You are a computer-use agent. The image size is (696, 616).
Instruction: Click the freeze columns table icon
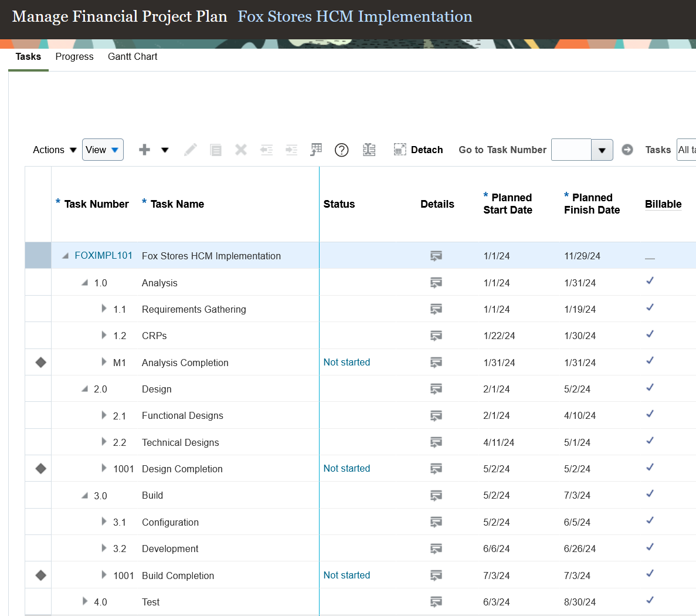point(316,150)
